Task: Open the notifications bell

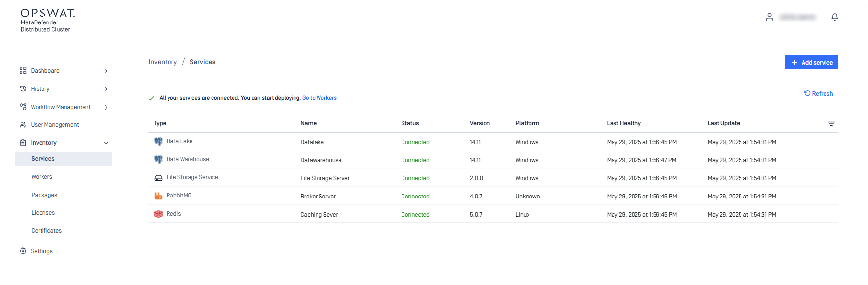Action: (x=835, y=17)
